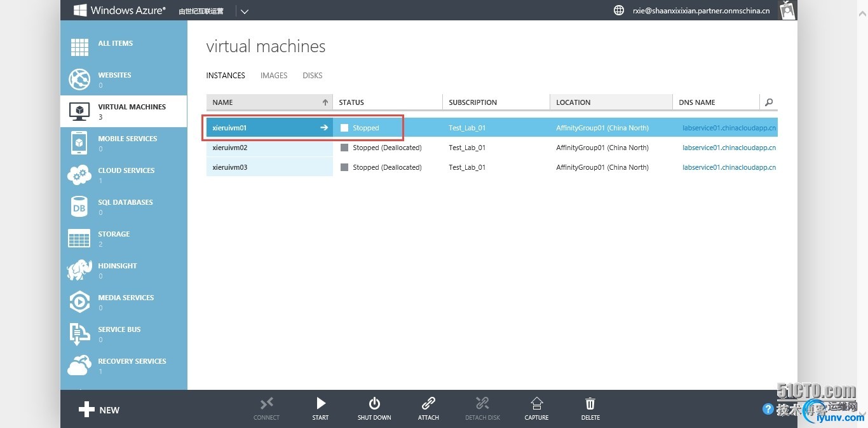Click the New plus button
868x428 pixels.
99,410
